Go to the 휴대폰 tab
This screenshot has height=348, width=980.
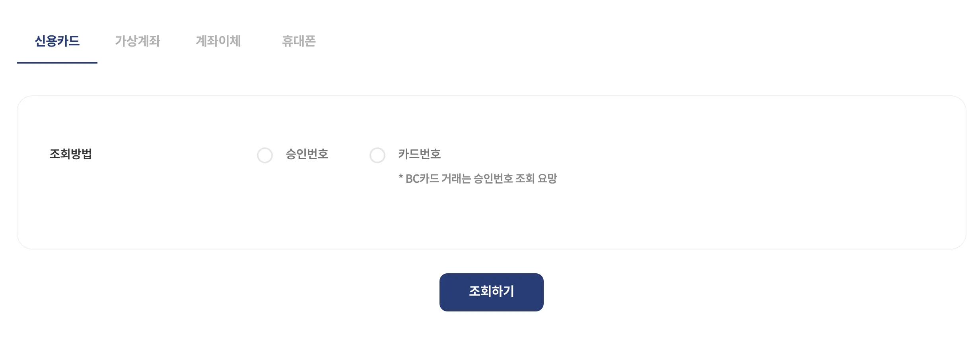299,41
